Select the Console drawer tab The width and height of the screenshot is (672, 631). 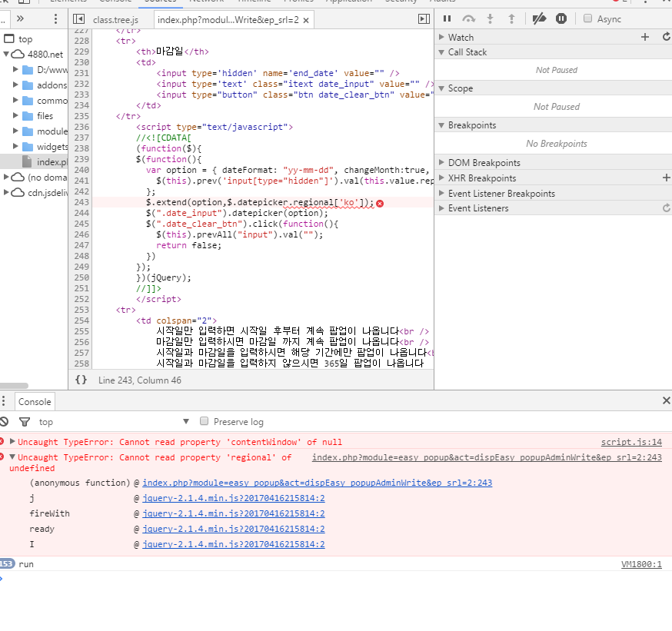(35, 401)
